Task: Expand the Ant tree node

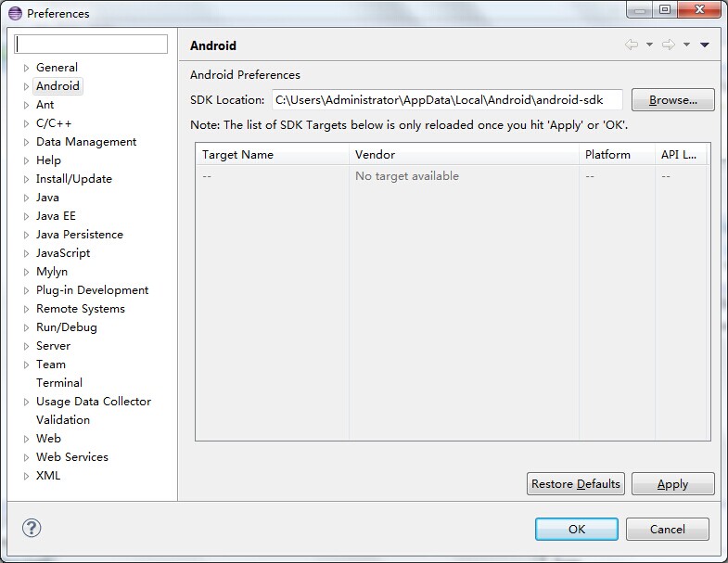Action: 27,105
